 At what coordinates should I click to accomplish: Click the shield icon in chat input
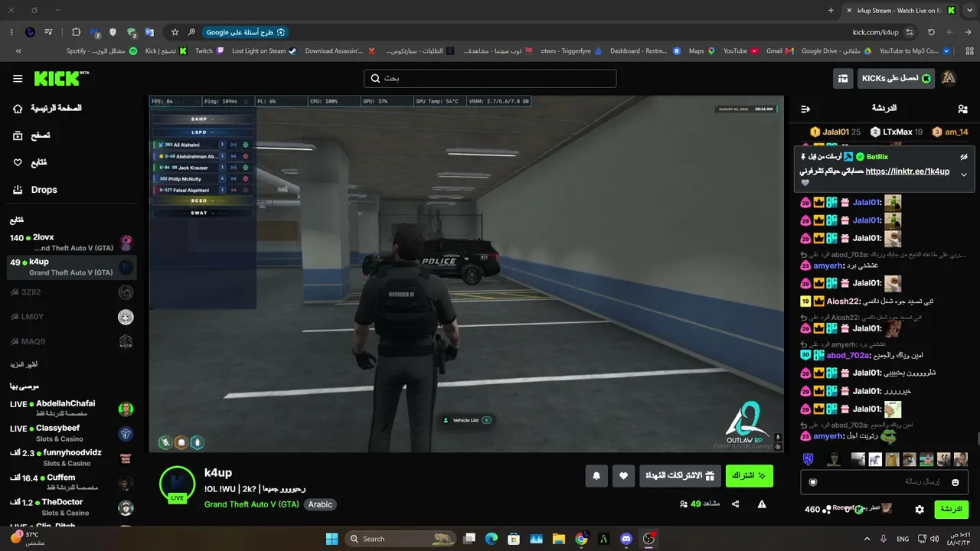coord(813,482)
